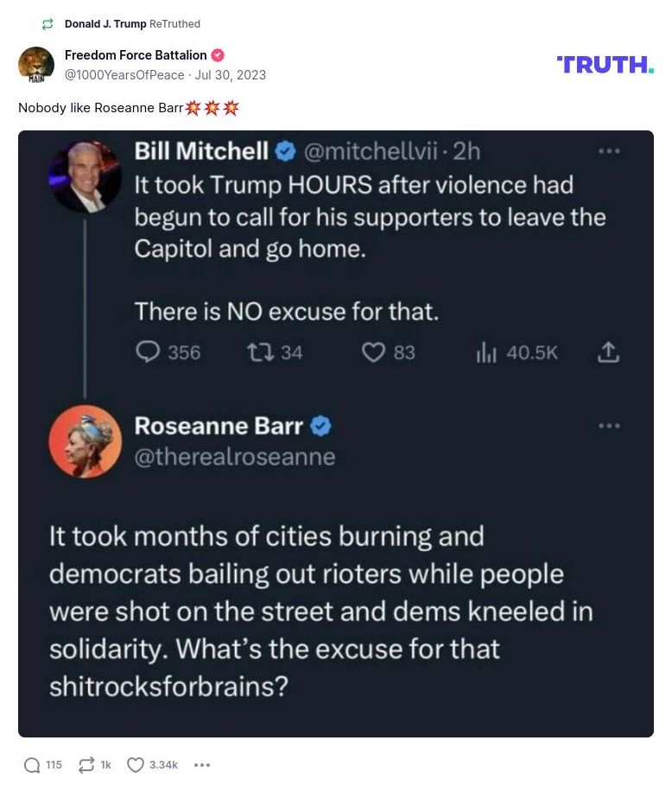Open the reply icon on the Truth post

click(x=31, y=764)
